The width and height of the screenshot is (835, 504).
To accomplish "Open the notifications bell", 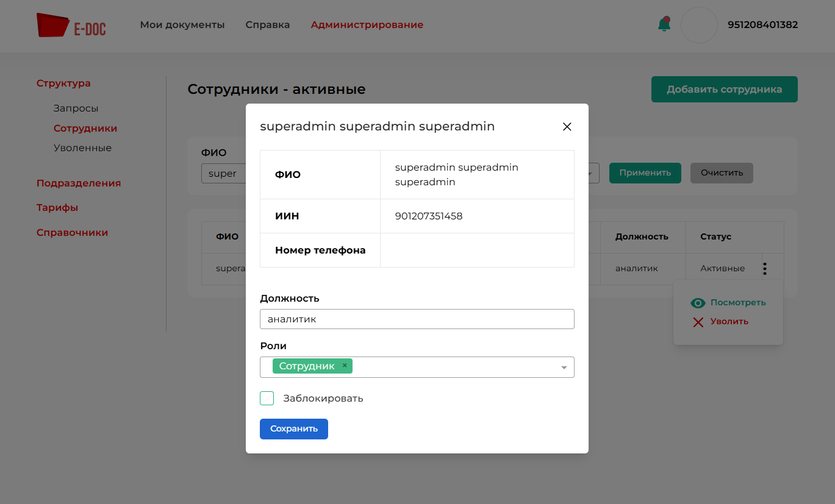I will 664,24.
